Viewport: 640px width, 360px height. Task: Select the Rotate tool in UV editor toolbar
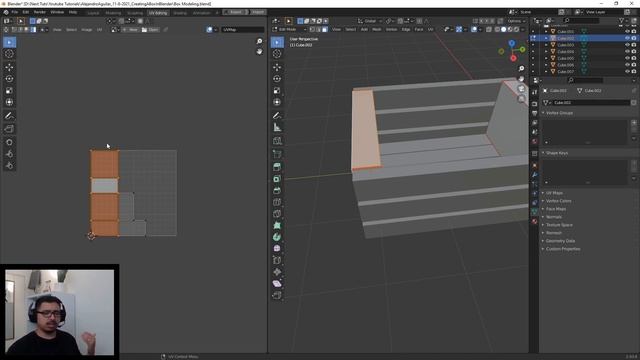[x=9, y=79]
